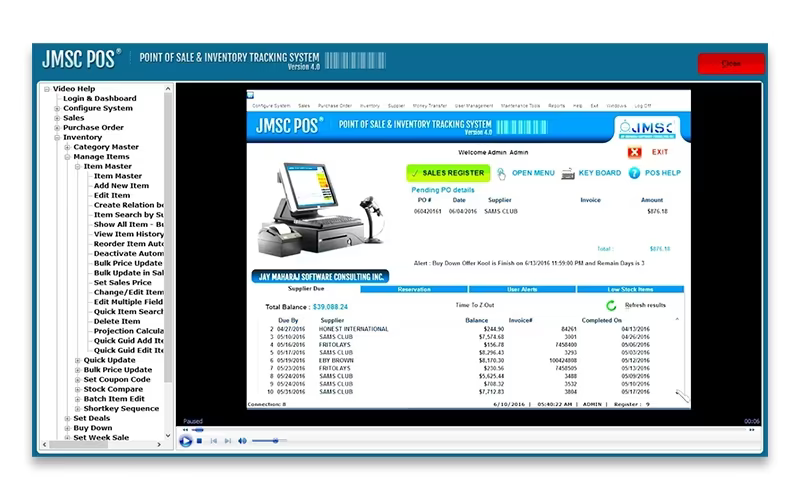Viewport: 800px width, 500px height.
Task: Select the Add New Item topic
Action: coord(121,186)
